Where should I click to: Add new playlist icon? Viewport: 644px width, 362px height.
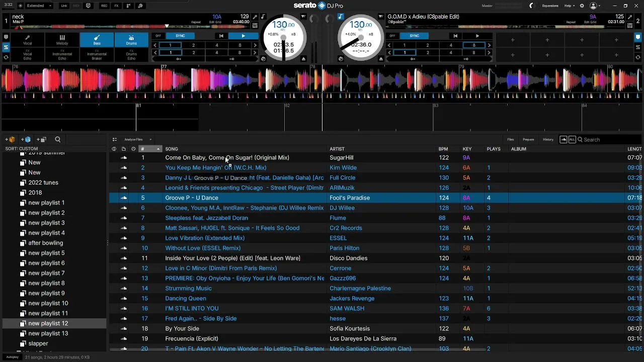click(41, 140)
